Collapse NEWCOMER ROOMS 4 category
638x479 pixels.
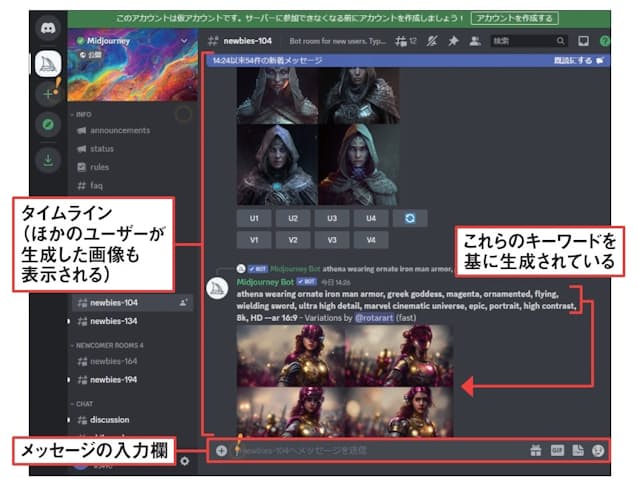pyautogui.click(x=107, y=345)
